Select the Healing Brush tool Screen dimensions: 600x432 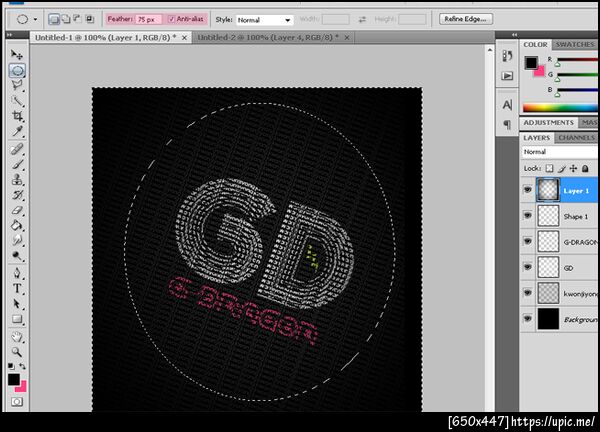pyautogui.click(x=17, y=149)
